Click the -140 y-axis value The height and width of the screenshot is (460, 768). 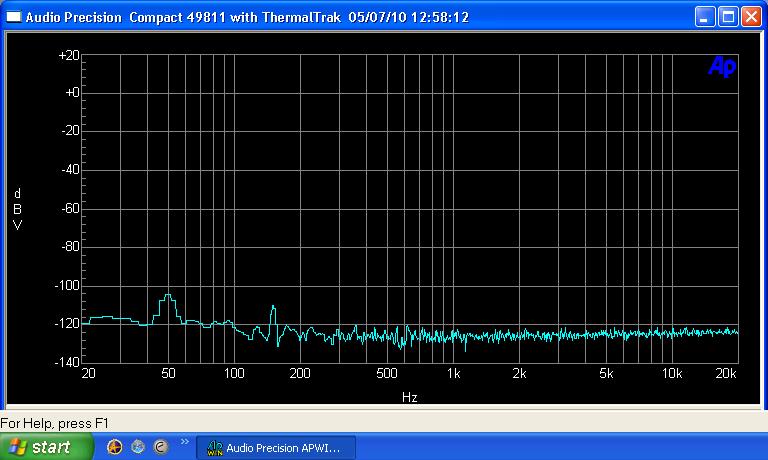[x=67, y=363]
